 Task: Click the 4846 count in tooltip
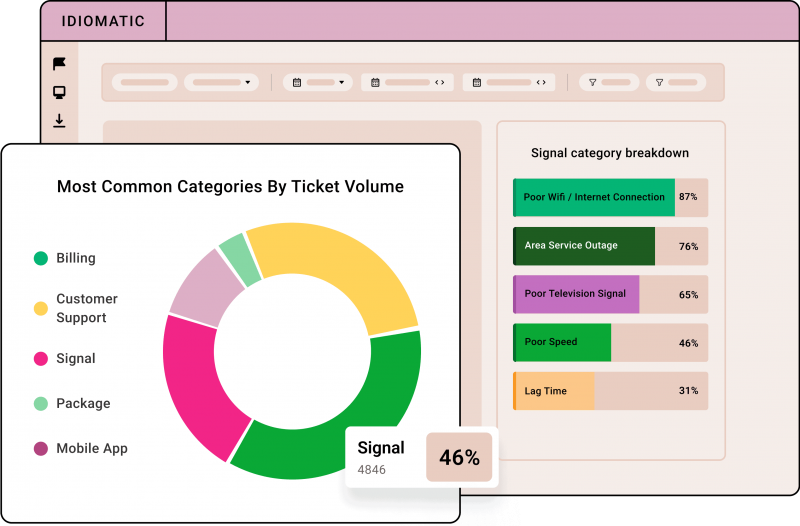[371, 470]
